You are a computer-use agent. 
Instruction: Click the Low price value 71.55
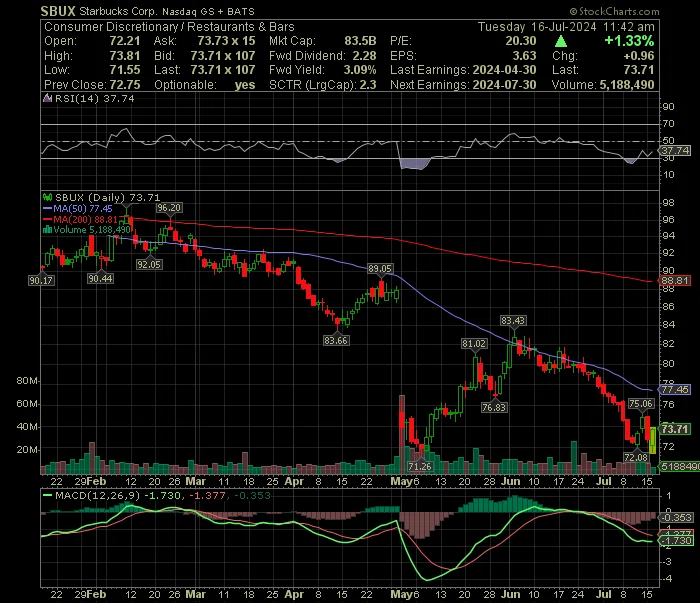(x=125, y=70)
